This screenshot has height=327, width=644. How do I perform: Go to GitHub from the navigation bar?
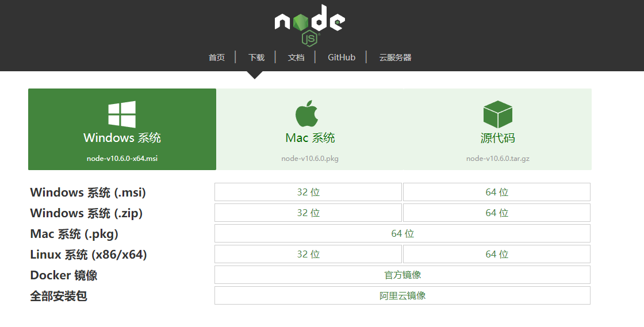click(x=342, y=57)
